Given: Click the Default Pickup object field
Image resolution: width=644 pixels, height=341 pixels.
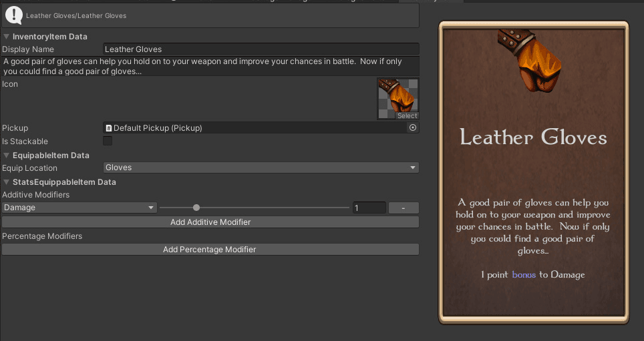Looking at the screenshot, I should point(254,127).
